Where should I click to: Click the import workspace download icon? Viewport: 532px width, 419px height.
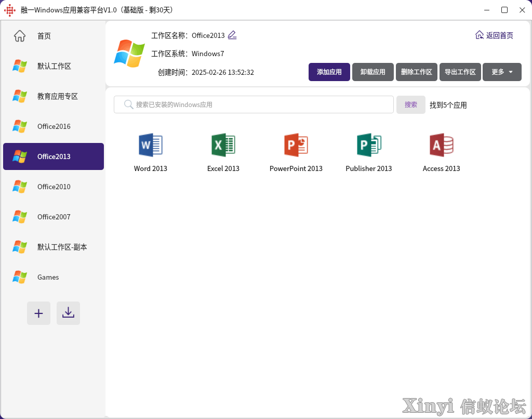coord(68,313)
